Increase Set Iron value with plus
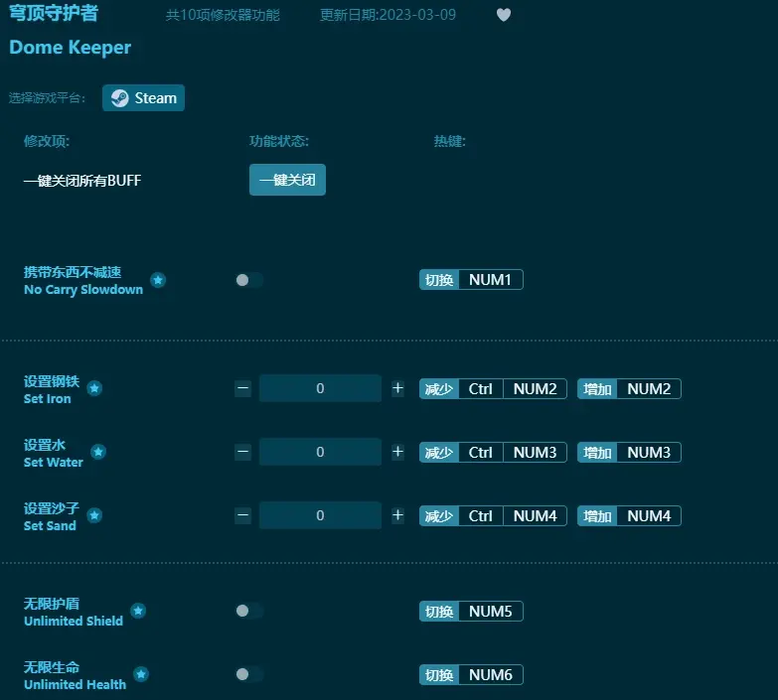The image size is (778, 700). (x=397, y=388)
